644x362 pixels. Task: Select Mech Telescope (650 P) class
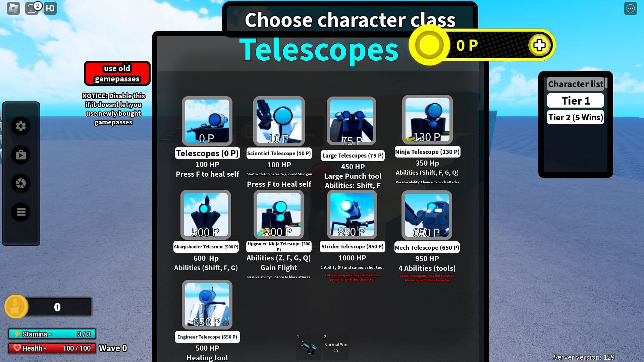click(x=427, y=215)
